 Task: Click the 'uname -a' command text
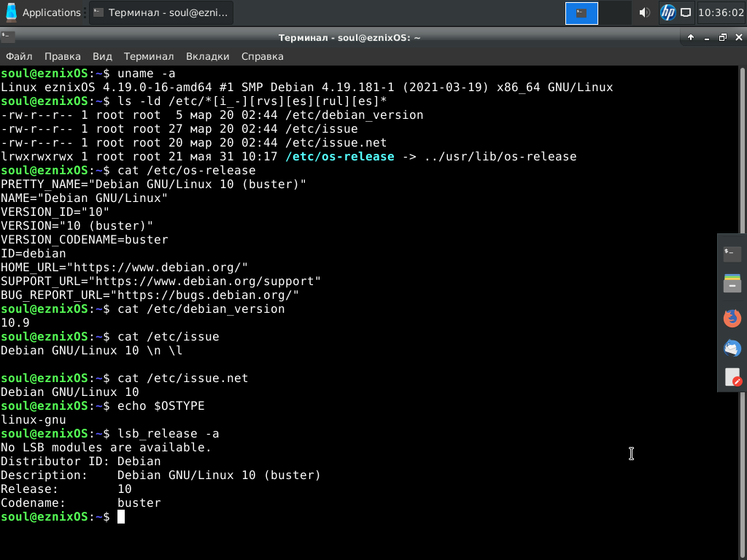146,74
